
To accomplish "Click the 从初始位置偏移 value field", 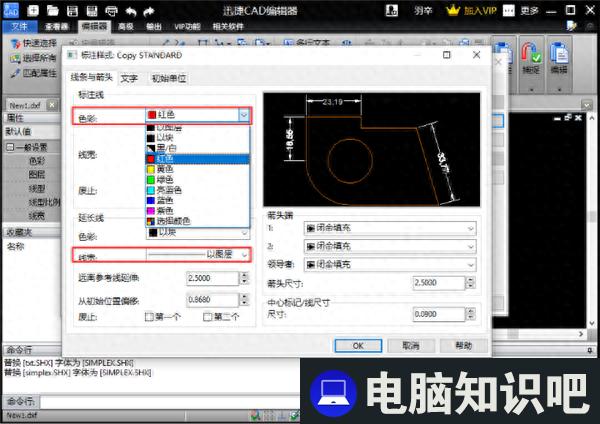I will coord(212,300).
